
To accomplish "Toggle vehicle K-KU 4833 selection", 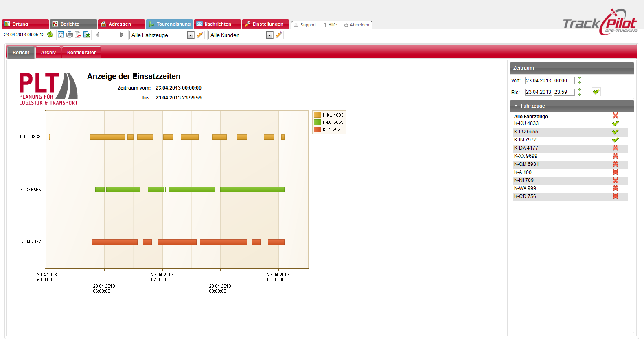I will [x=615, y=123].
